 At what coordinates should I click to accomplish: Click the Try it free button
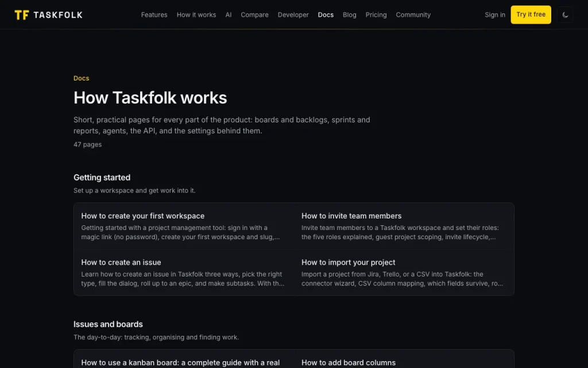[531, 14]
